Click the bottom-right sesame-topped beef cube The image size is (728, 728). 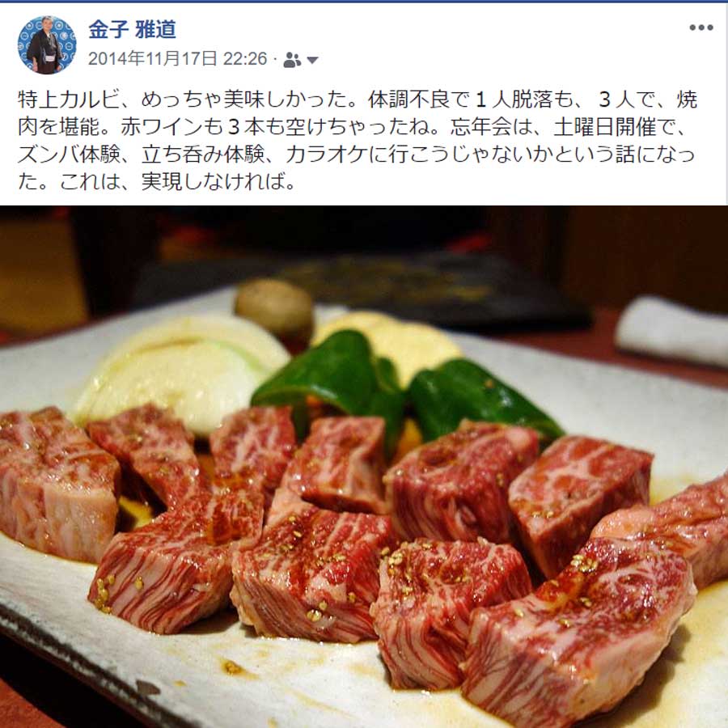(578, 632)
